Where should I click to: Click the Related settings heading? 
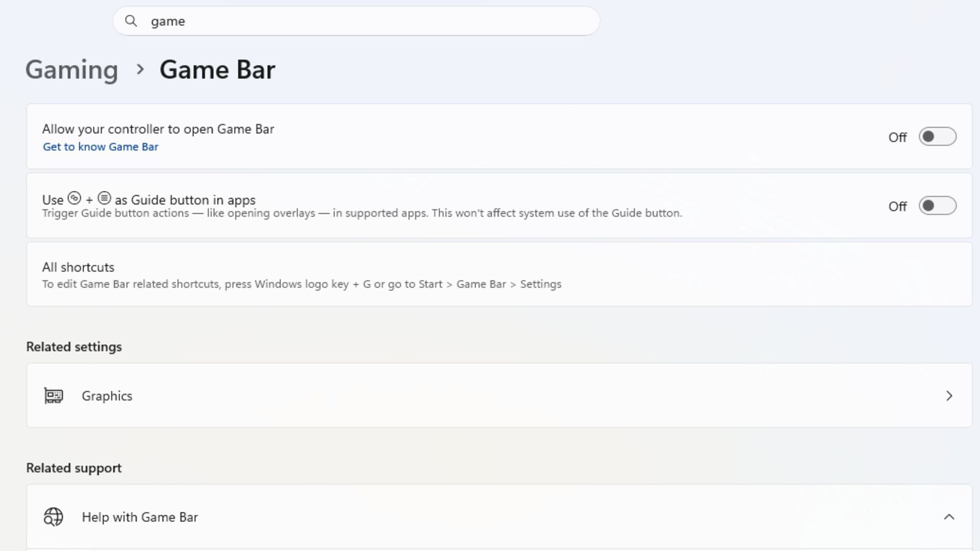[74, 347]
